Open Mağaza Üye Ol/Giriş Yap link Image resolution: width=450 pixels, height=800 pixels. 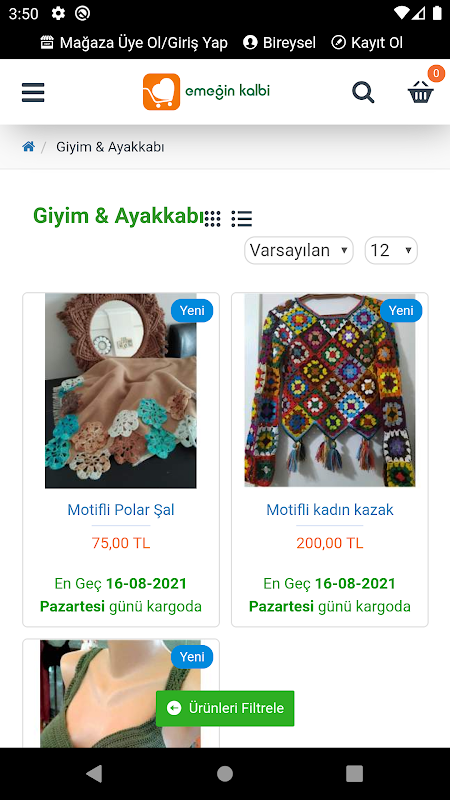(134, 42)
